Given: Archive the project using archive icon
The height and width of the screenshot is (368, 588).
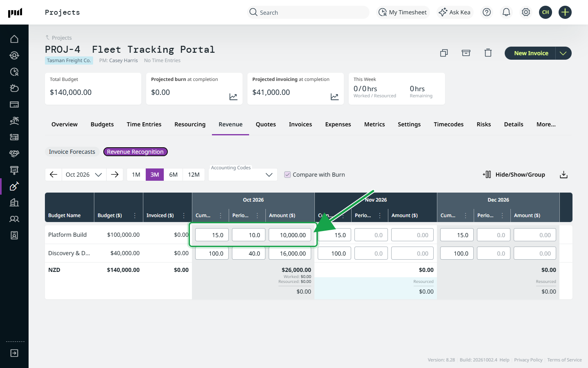Looking at the screenshot, I should pyautogui.click(x=466, y=53).
